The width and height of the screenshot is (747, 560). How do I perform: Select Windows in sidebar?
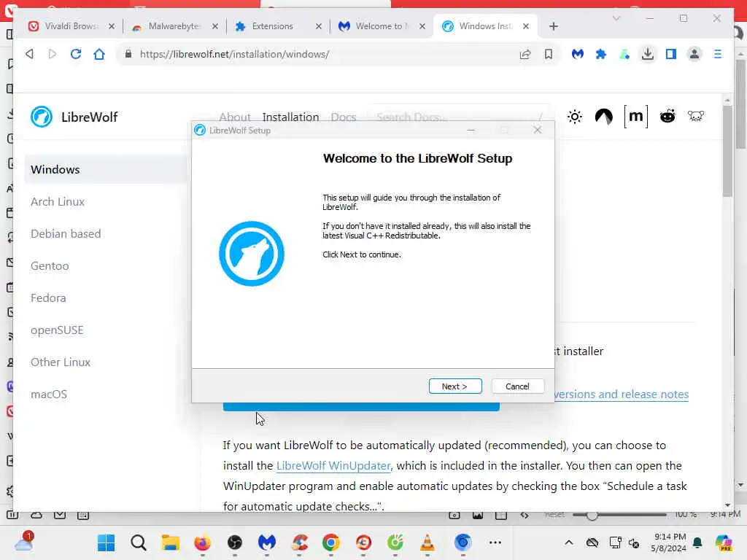click(x=106, y=169)
